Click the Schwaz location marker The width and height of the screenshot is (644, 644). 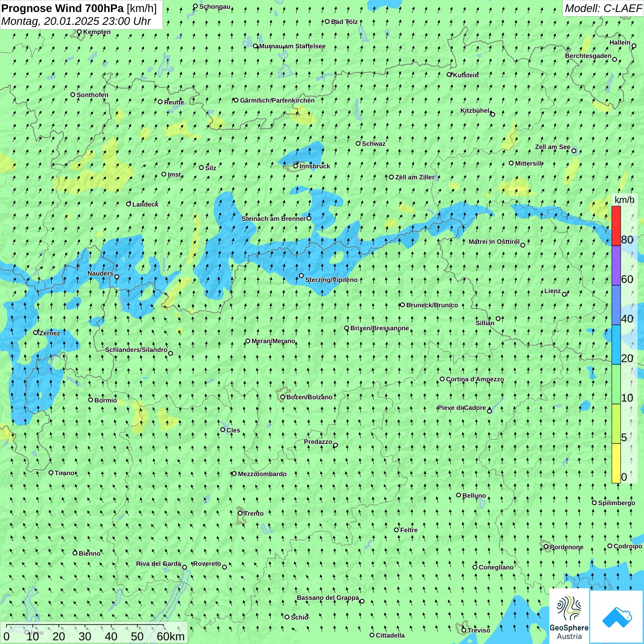[358, 143]
